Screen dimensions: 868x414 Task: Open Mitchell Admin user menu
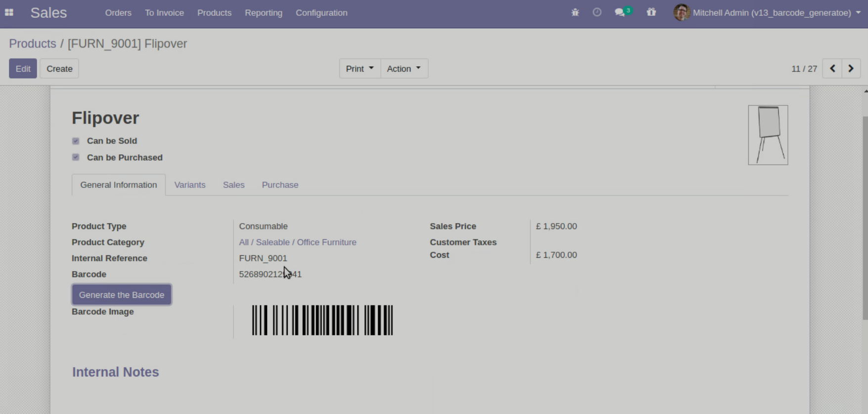[767, 13]
